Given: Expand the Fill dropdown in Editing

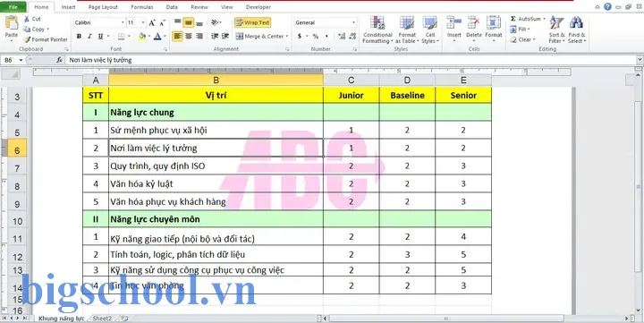Looking at the screenshot, I should tap(529, 30).
